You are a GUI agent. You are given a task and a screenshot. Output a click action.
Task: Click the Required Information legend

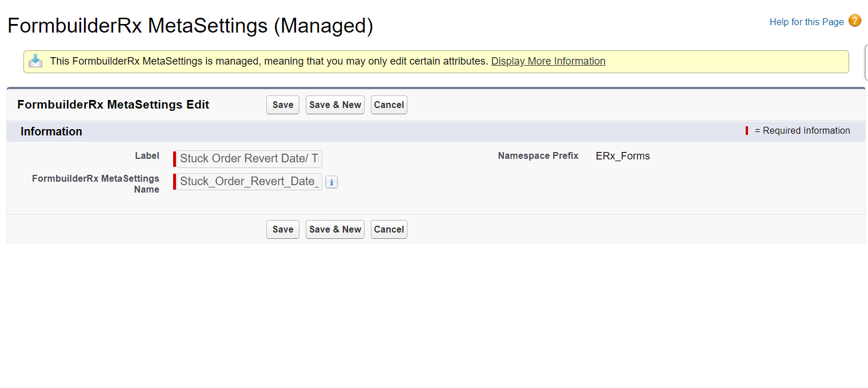[x=802, y=131]
